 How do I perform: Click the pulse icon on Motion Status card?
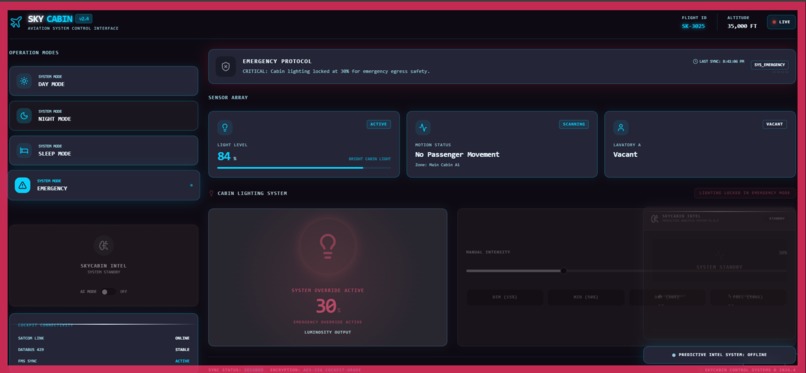point(423,127)
